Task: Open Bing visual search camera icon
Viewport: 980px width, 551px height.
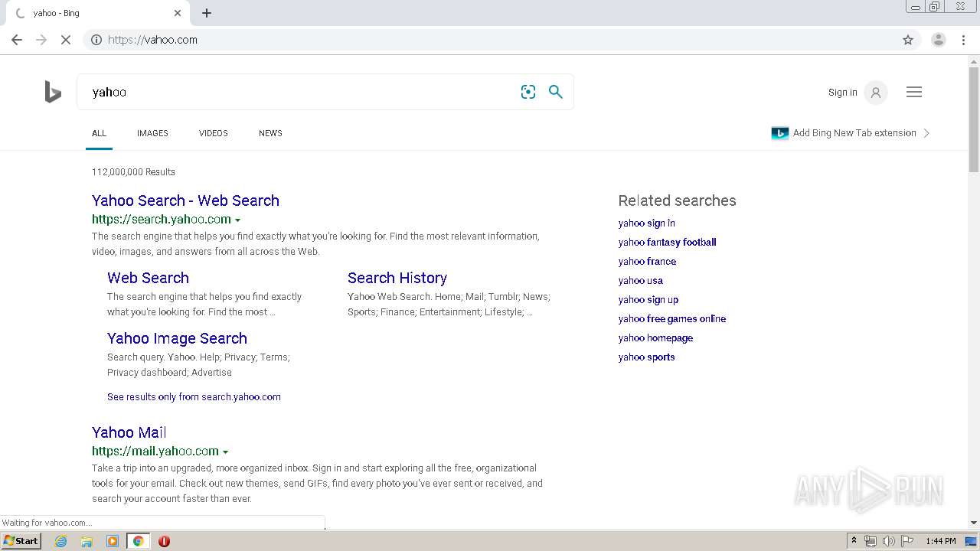Action: (x=528, y=92)
